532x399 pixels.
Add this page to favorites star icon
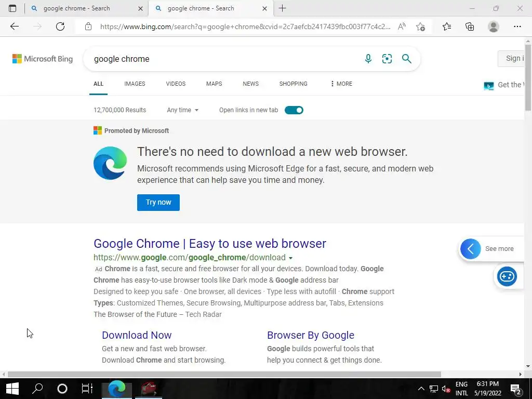coord(421,26)
